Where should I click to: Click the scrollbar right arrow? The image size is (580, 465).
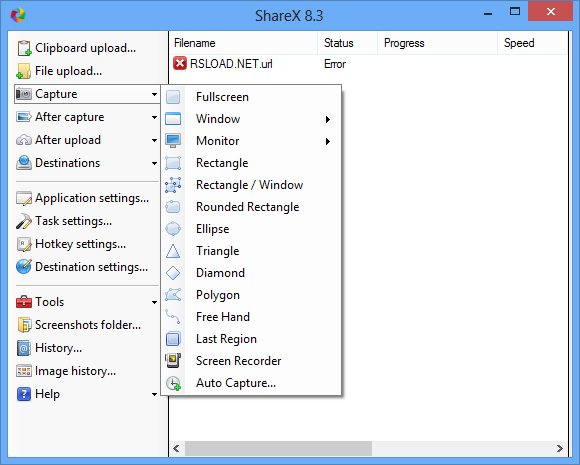[560, 448]
